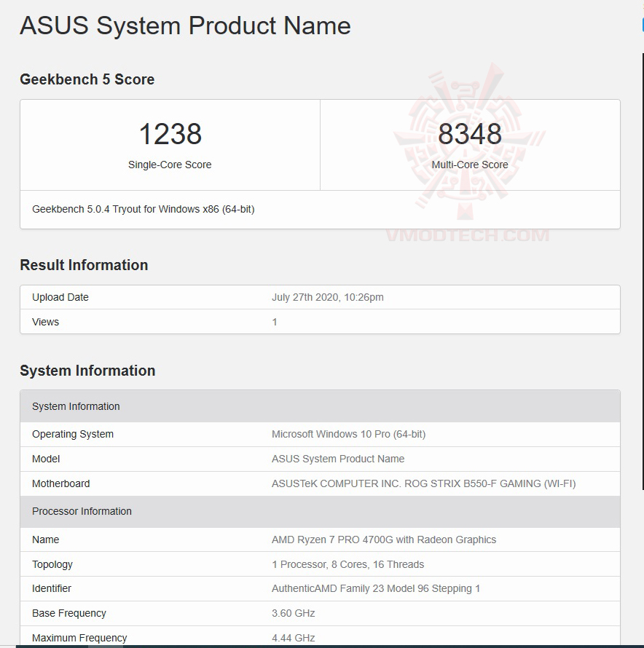
Task: Click the Model value in System Information table
Action: (x=338, y=459)
